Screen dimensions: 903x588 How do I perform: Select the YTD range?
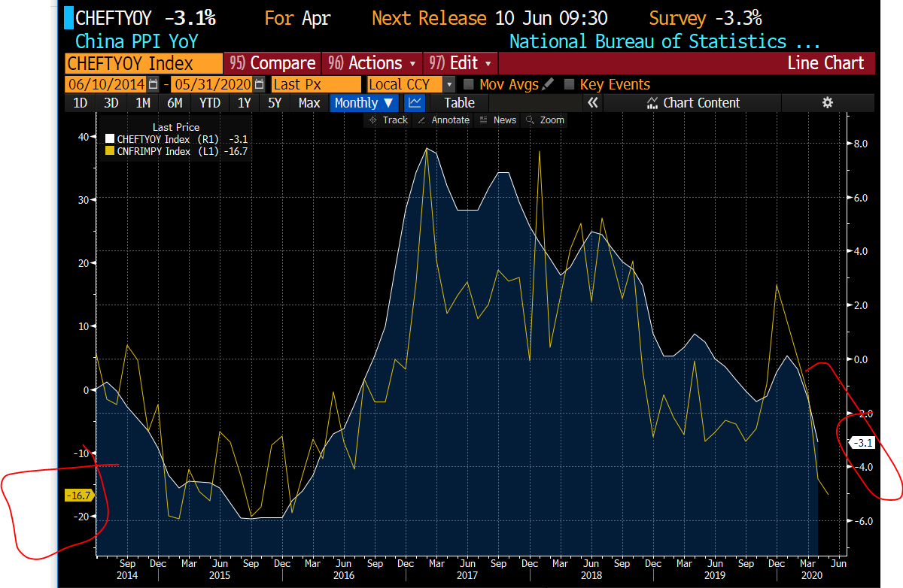point(210,103)
